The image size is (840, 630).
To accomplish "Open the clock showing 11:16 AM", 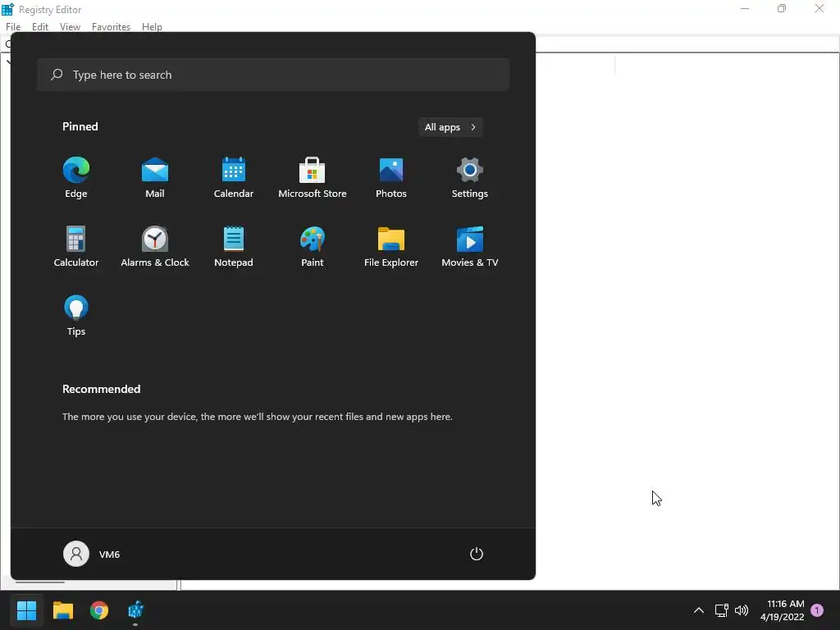I will coord(782,610).
